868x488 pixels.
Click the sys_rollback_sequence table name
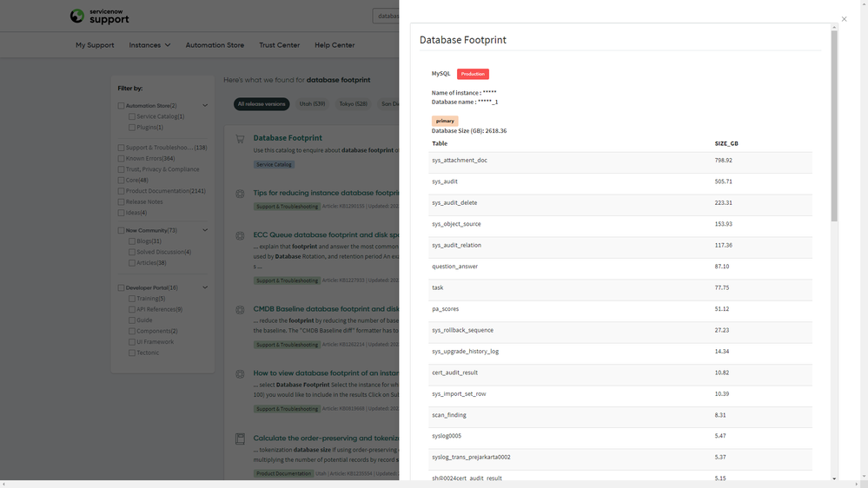pyautogui.click(x=462, y=330)
